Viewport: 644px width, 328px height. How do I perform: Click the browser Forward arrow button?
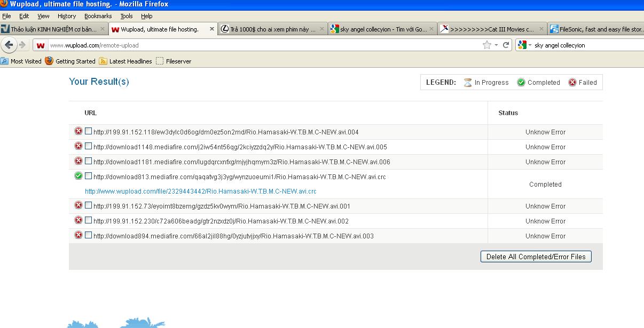pos(22,45)
